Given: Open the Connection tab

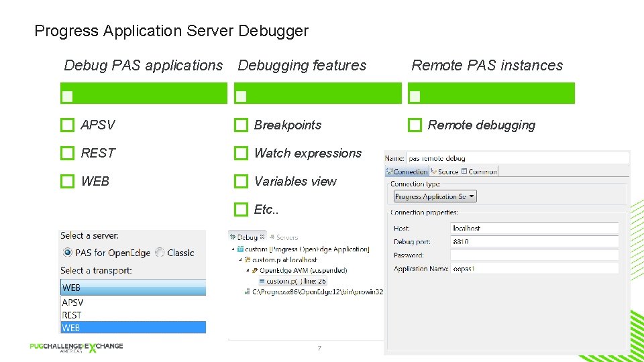Looking at the screenshot, I should click(407, 172).
